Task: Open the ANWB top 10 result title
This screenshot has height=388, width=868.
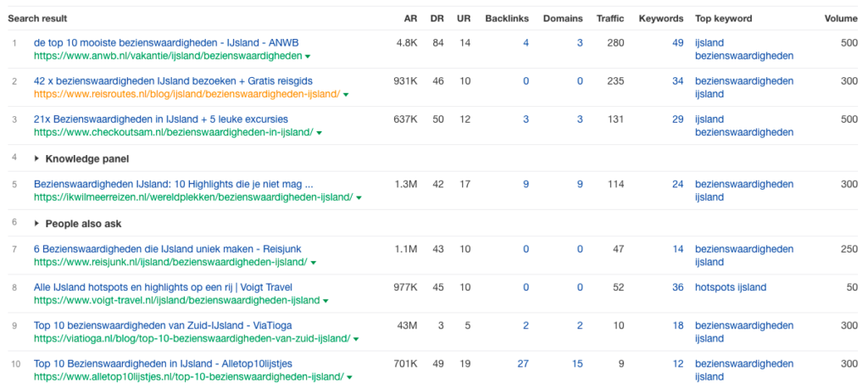Action: [x=167, y=42]
